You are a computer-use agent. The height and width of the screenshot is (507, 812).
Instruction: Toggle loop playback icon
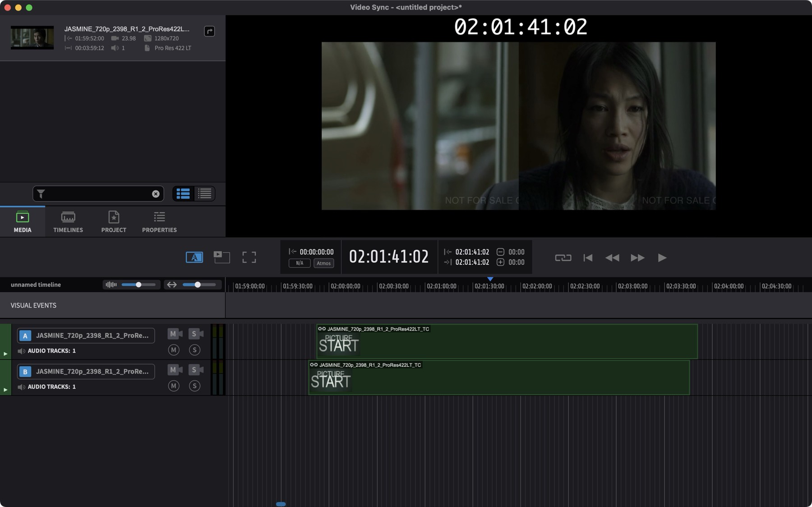(x=563, y=258)
